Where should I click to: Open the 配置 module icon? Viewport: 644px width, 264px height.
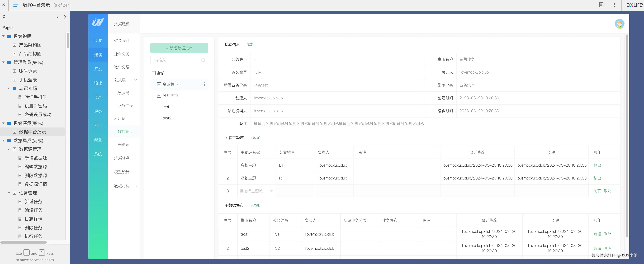click(98, 140)
